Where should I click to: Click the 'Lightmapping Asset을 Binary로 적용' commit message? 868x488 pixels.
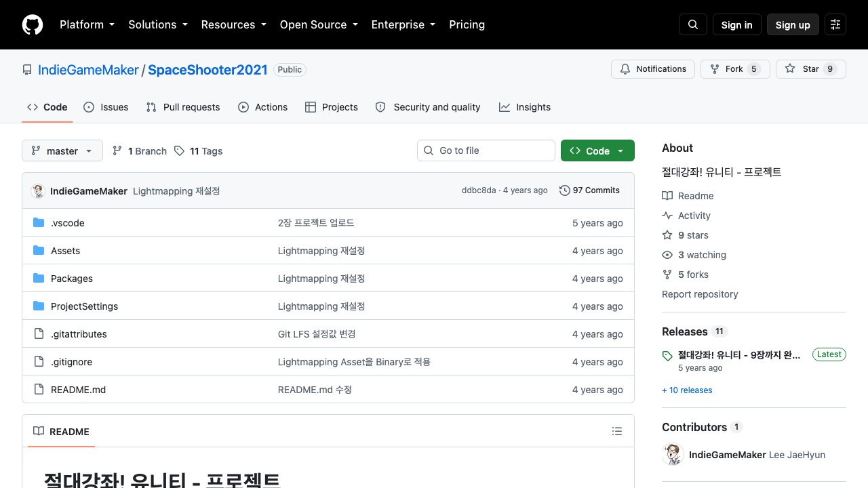pos(354,362)
